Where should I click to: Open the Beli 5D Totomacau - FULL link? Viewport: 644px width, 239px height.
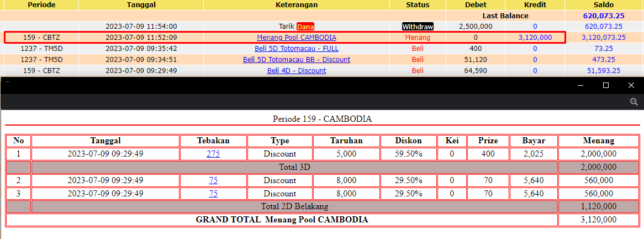(297, 49)
